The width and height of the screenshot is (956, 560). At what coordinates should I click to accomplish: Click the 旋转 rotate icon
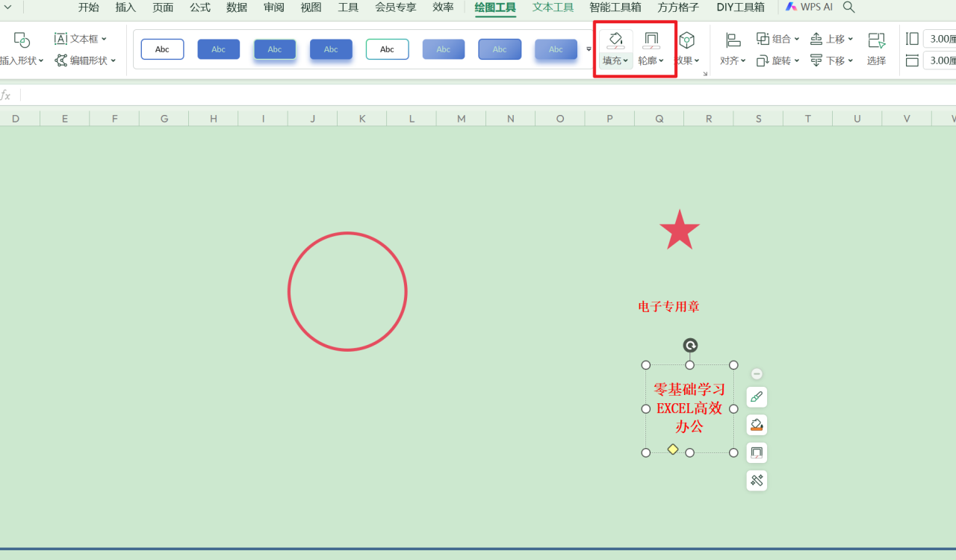(x=763, y=60)
